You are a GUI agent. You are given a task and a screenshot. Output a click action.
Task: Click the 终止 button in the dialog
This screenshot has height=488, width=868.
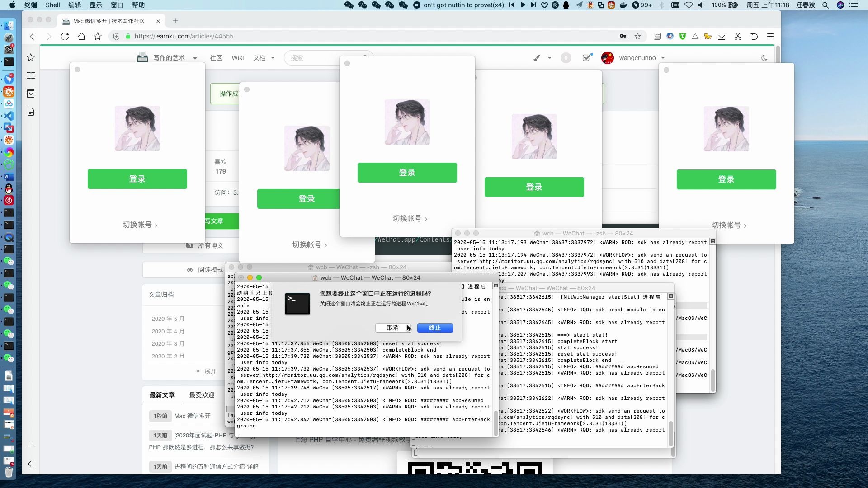click(434, 328)
